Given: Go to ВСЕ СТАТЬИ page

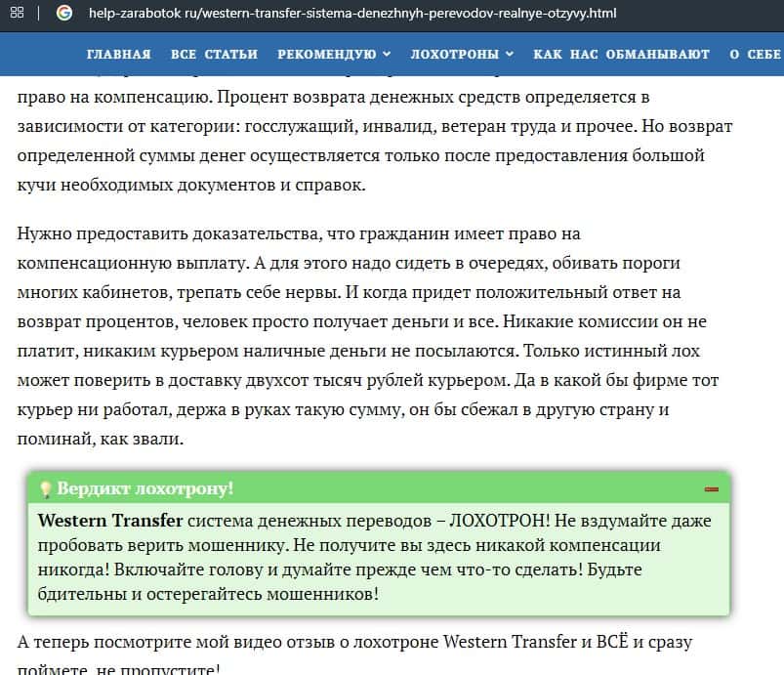Looking at the screenshot, I should tap(214, 54).
